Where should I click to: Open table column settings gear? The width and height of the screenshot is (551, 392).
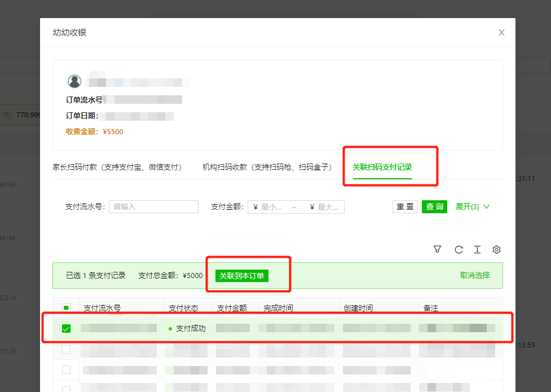pos(496,249)
